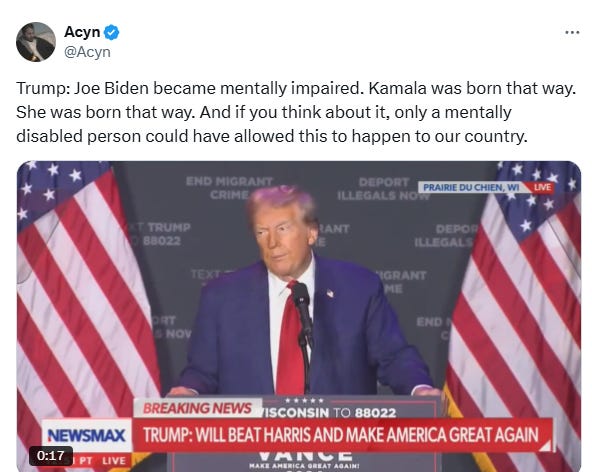Click the NEWSMAX logo in the video
This screenshot has width=592, height=472.
[x=86, y=435]
